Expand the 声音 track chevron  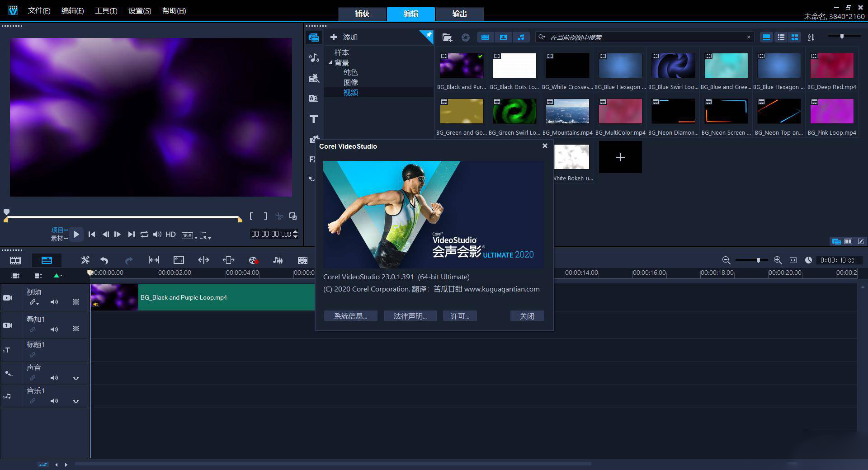pyautogui.click(x=76, y=378)
